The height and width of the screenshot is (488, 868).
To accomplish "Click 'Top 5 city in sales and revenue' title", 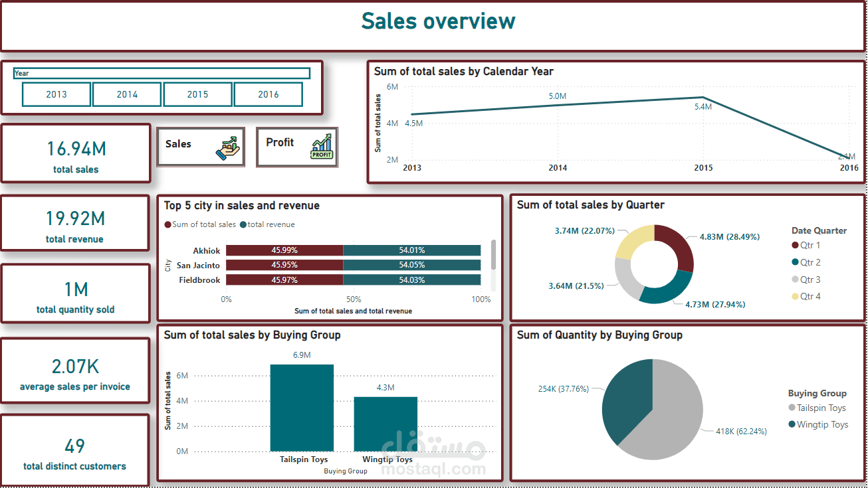I will coord(242,206).
